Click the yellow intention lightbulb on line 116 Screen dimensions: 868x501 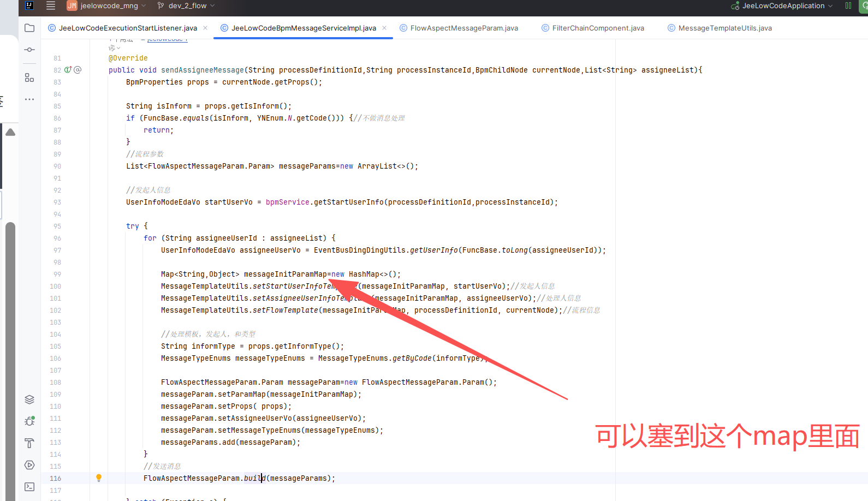pos(99,478)
